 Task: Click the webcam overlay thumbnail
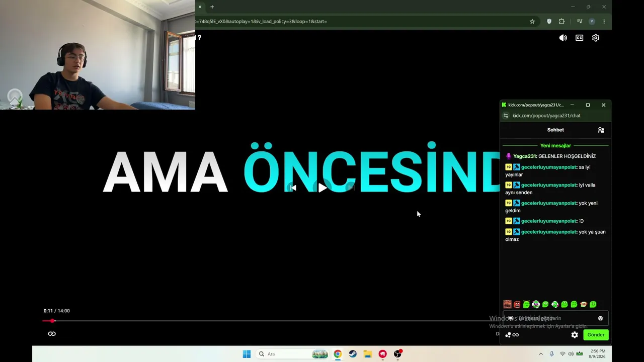point(98,55)
